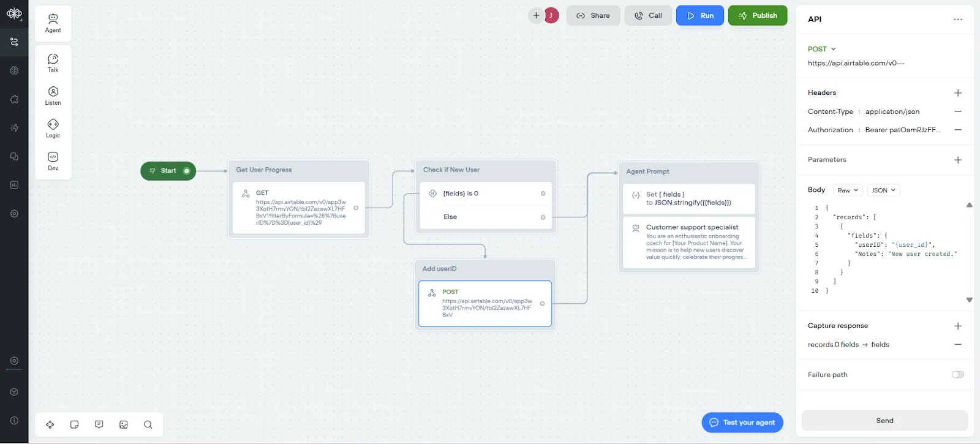Run the agent with the Run button
980x444 pixels.
pos(700,15)
